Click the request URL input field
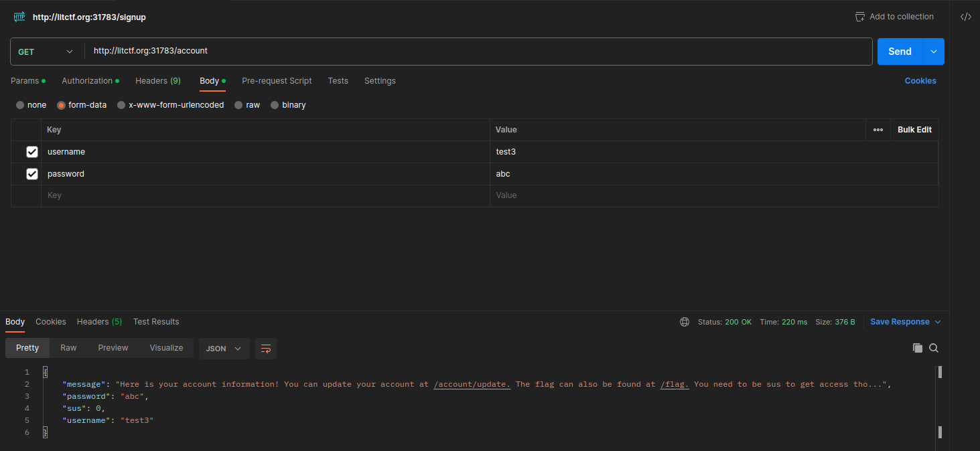 point(469,51)
